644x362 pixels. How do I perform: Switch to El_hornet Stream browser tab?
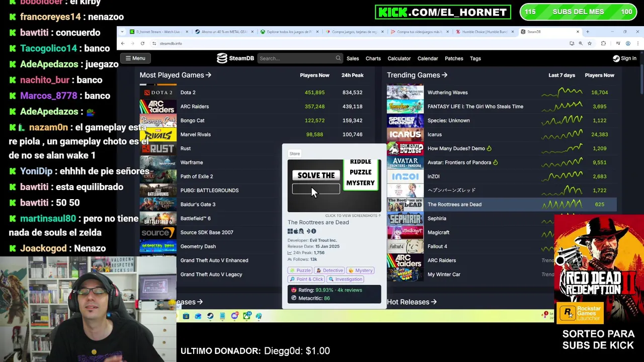[x=158, y=32]
